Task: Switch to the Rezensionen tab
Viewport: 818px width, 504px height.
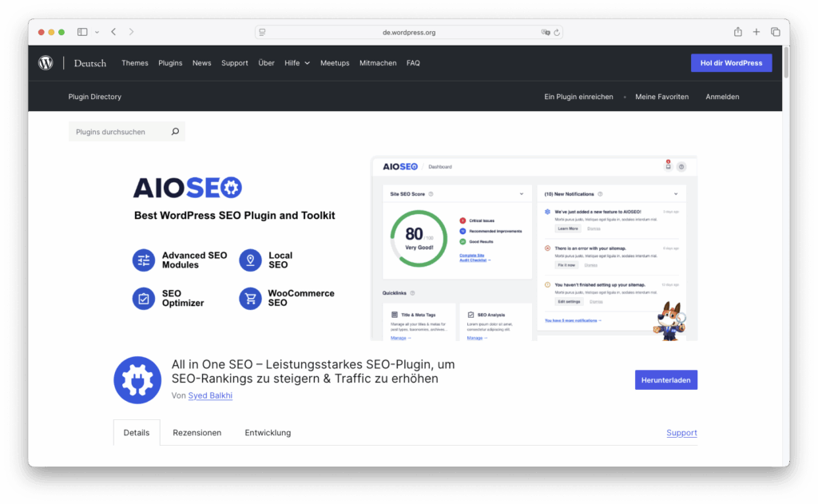Action: pos(197,433)
